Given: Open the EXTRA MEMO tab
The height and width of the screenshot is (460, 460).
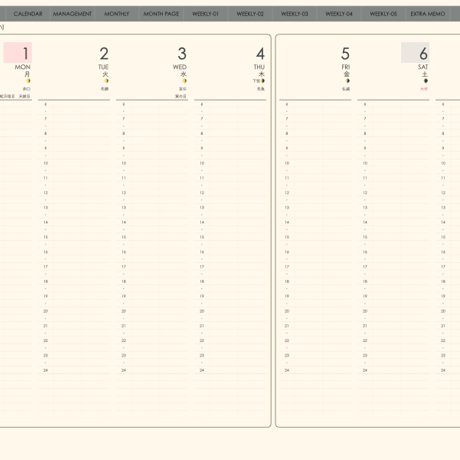Looking at the screenshot, I should (428, 14).
